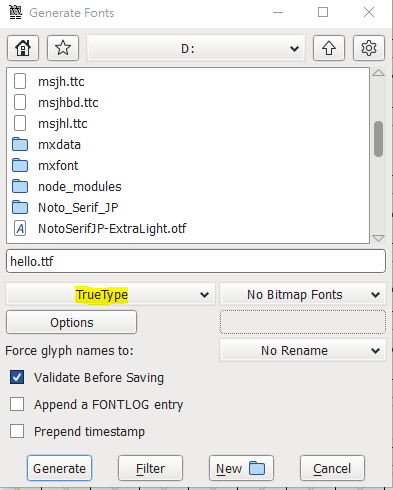Open the Options button
Screen dimensions: 393x490
pos(71,322)
